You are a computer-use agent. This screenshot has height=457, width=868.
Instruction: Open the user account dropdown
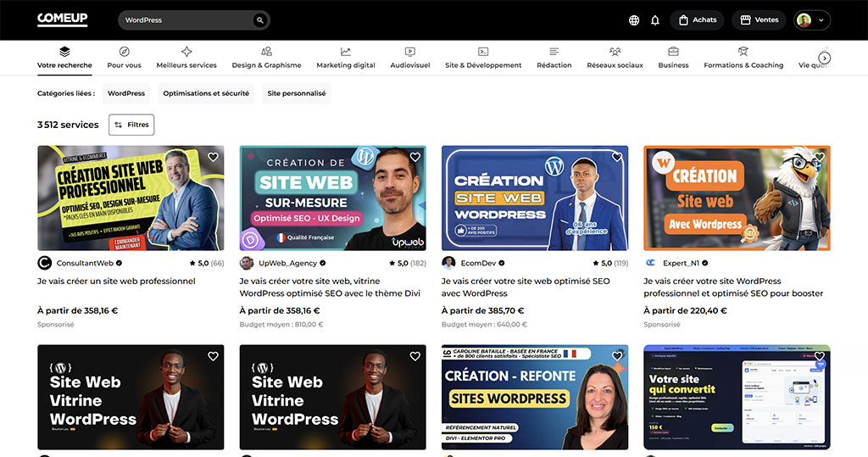812,20
